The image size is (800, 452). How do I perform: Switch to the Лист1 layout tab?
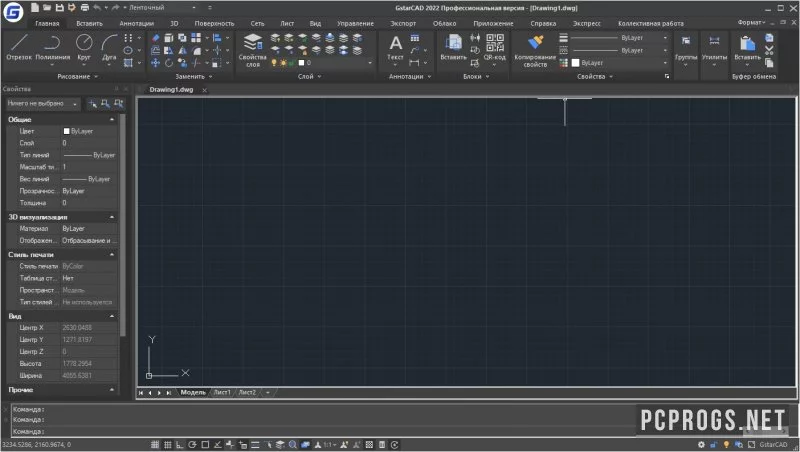[x=222, y=392]
